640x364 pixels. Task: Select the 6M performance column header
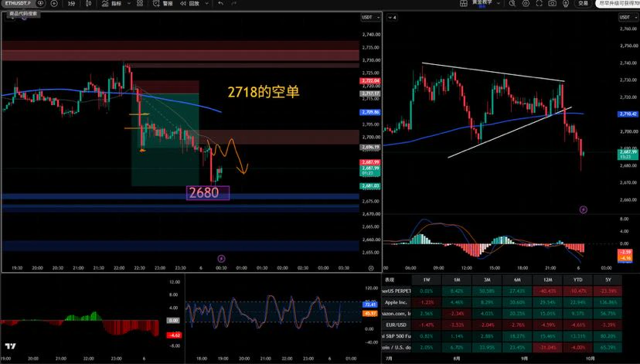point(517,280)
